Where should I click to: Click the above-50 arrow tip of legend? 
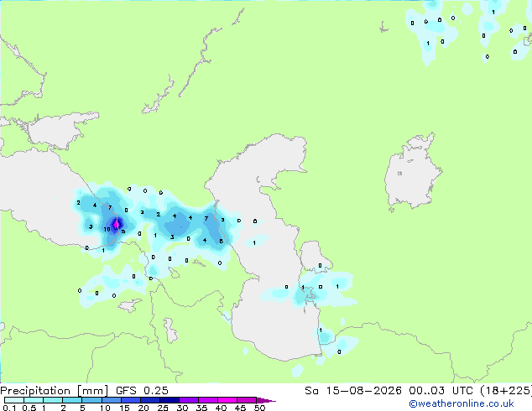click(x=266, y=400)
